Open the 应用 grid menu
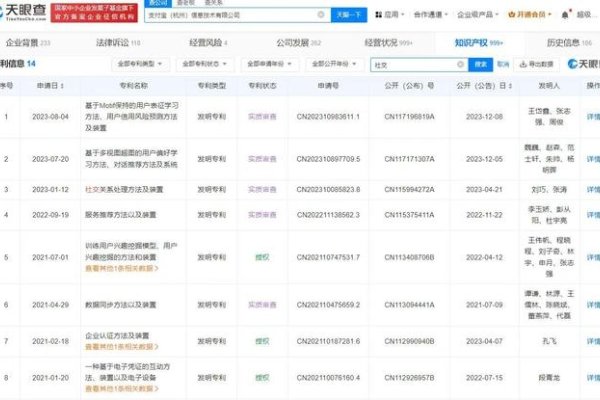Viewport: 600px width, 400px height. [389, 15]
